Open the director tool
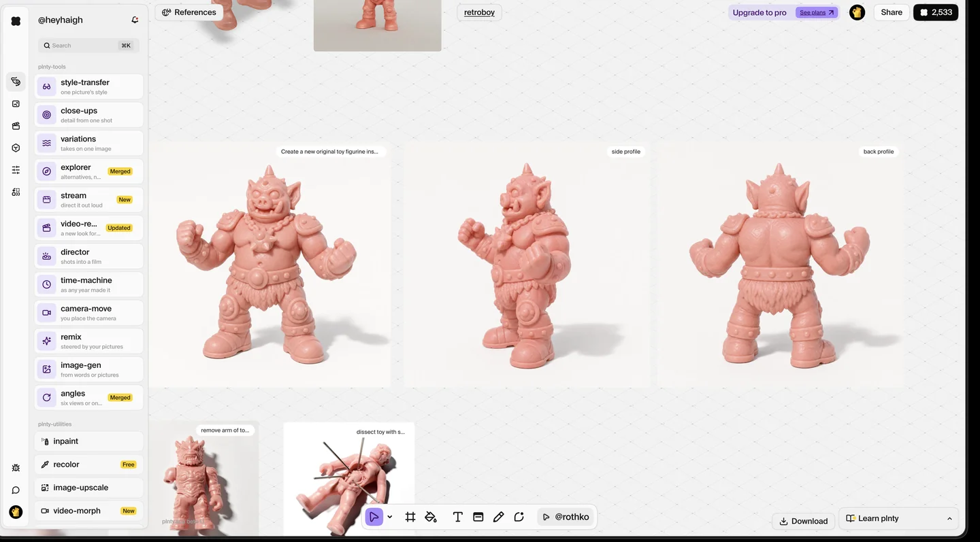This screenshot has height=542, width=980. [x=89, y=256]
